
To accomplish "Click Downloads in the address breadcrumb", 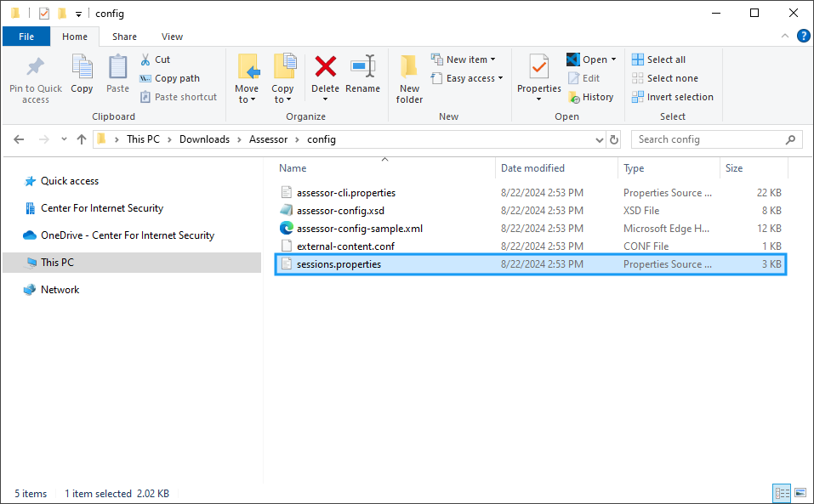I will (x=204, y=139).
